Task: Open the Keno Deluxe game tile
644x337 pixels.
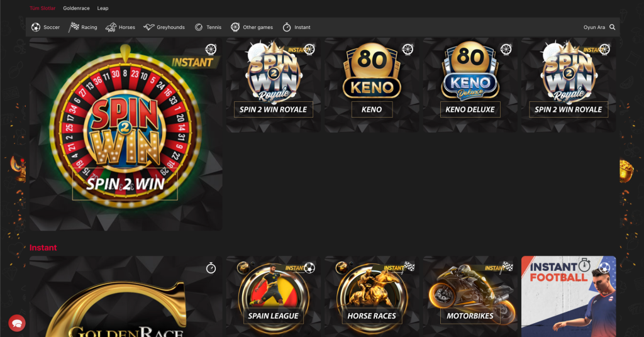Action: [x=470, y=85]
